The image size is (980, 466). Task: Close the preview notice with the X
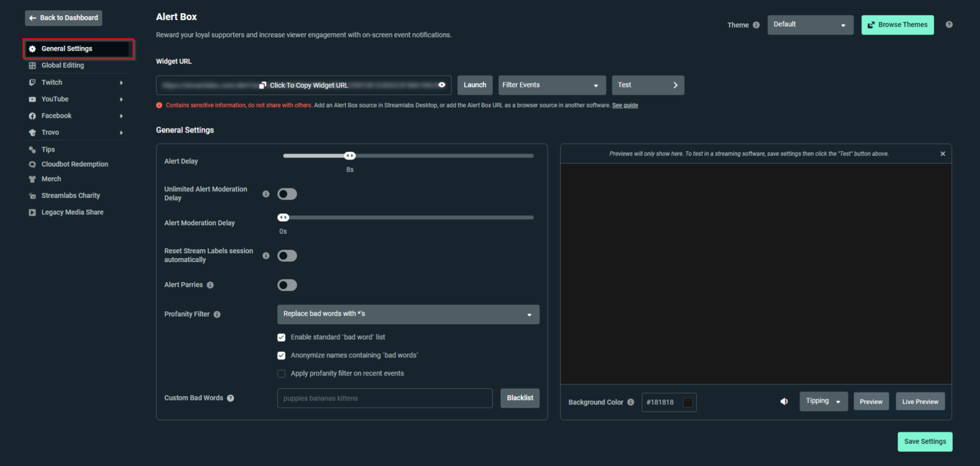[x=942, y=154]
